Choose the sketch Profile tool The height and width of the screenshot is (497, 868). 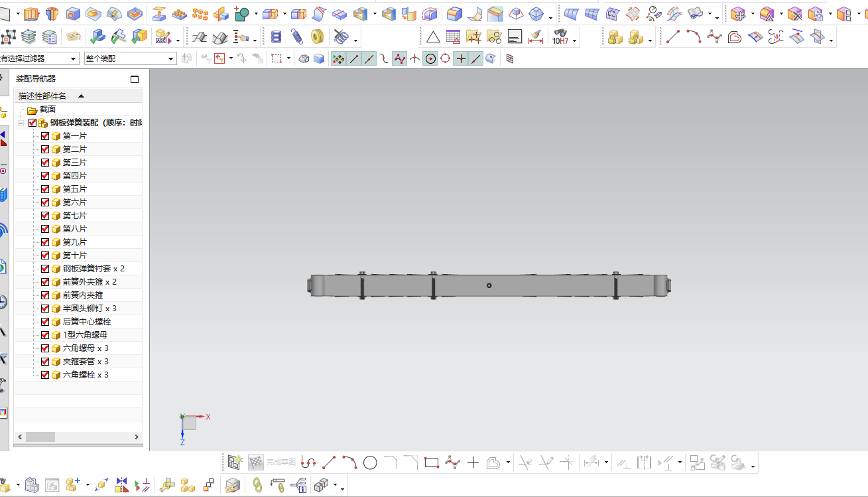[308, 462]
